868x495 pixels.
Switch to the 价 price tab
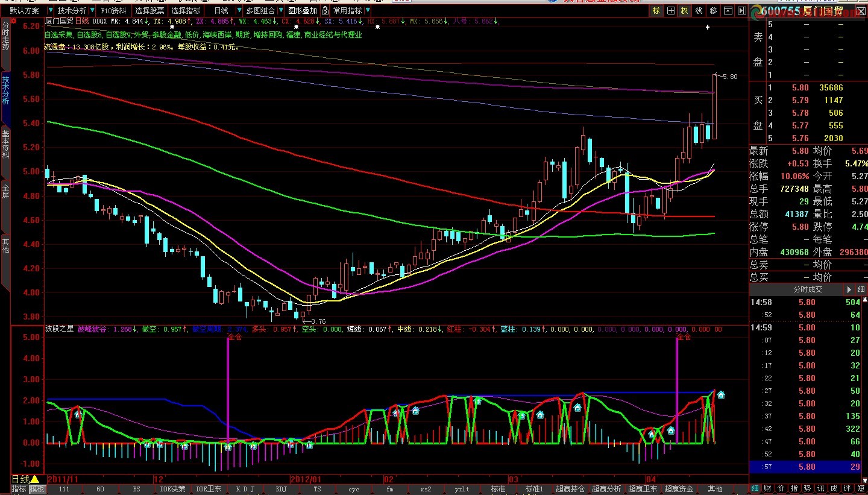tap(781, 488)
